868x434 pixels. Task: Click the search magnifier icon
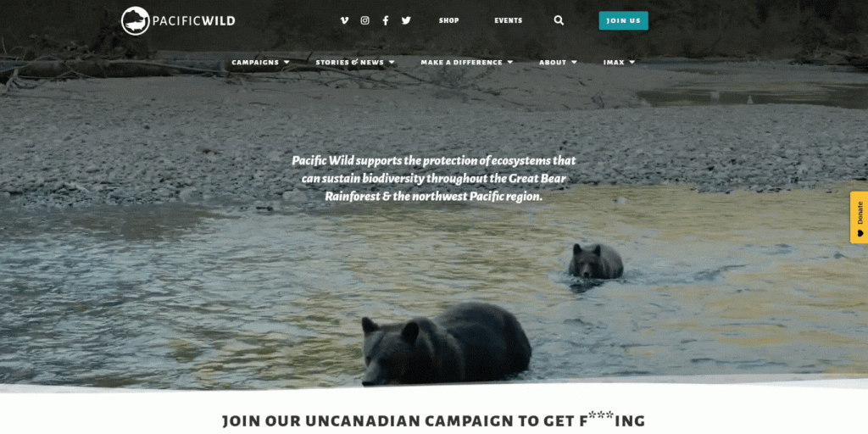pyautogui.click(x=559, y=20)
